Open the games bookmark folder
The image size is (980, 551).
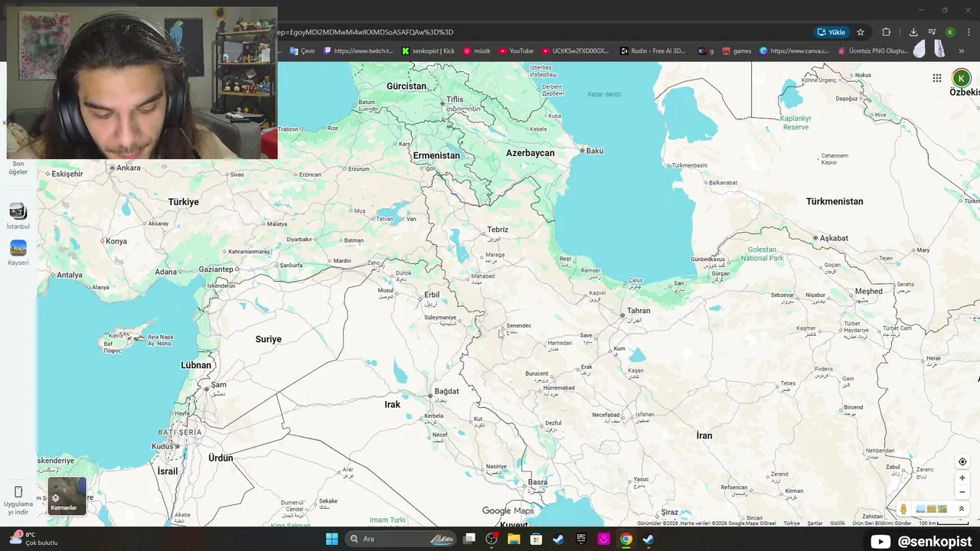pos(737,51)
